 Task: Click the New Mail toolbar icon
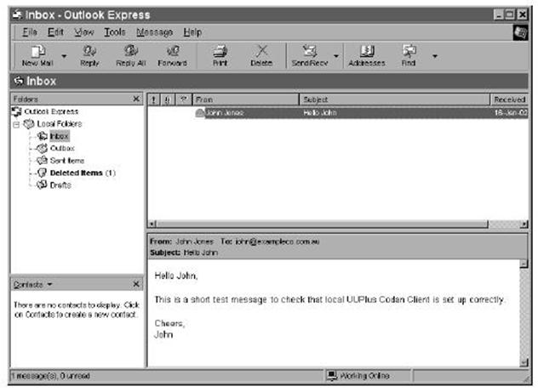(36, 54)
